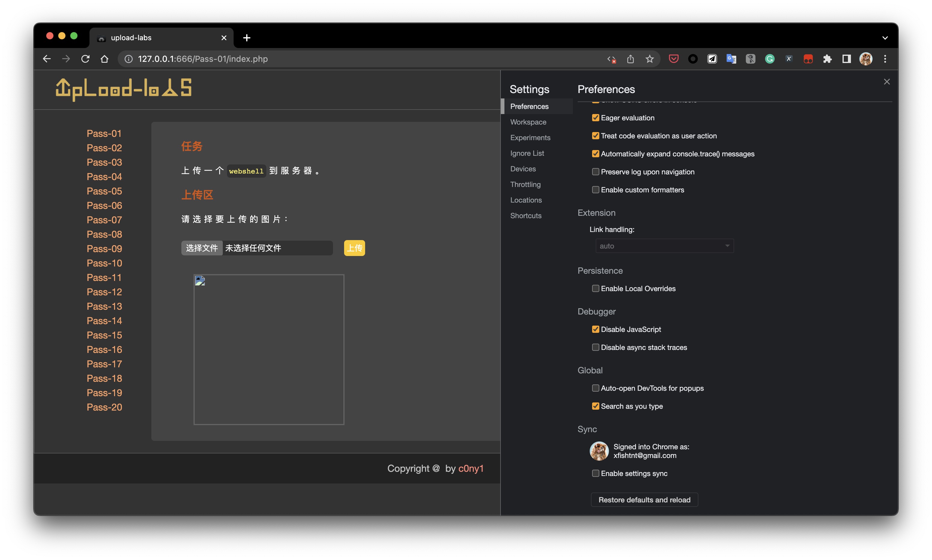932x560 pixels.
Task: Bookmark the page with the star icon
Action: pyautogui.click(x=649, y=59)
